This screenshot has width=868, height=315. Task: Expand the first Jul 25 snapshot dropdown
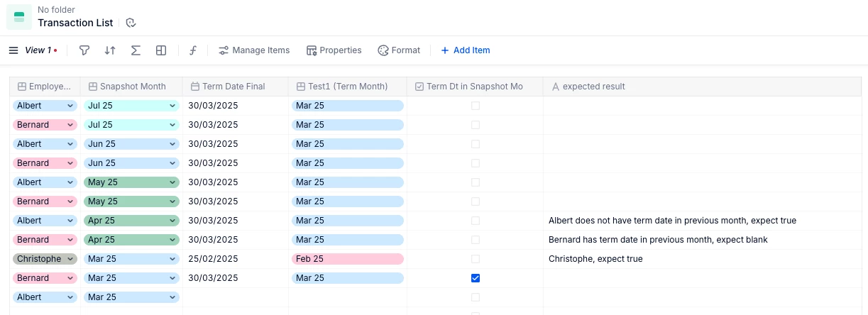click(x=172, y=106)
